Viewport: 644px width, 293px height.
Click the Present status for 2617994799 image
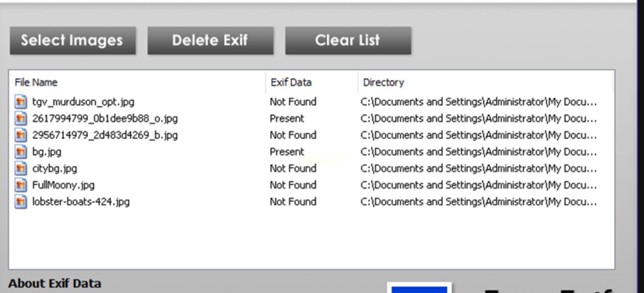click(287, 118)
